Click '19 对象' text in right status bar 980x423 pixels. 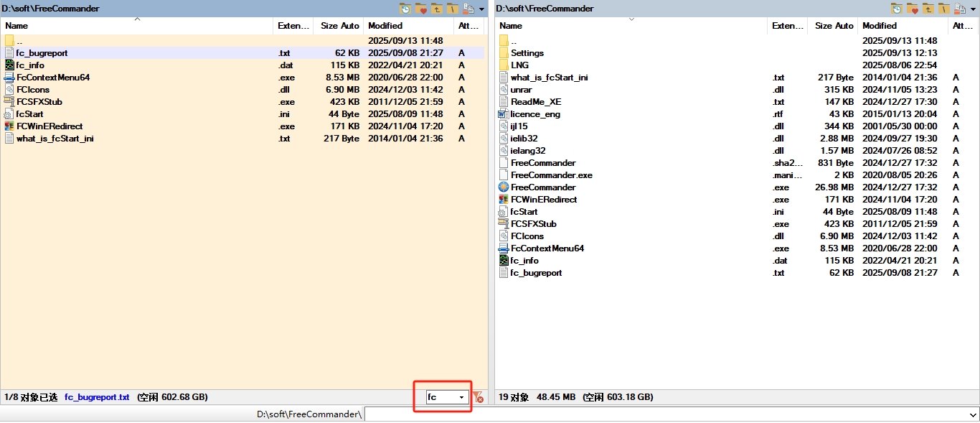click(x=514, y=397)
